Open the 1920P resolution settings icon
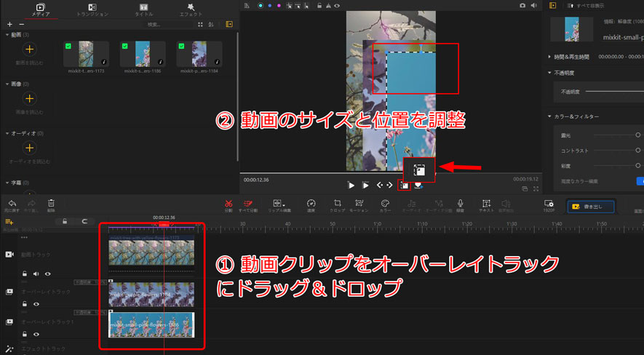The image size is (644, 355). tap(549, 203)
